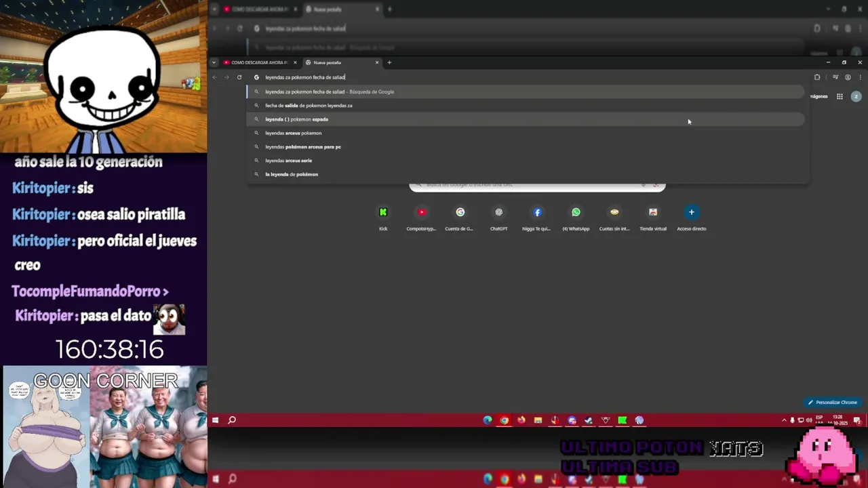Choose suggestion fecha de salida de pokemon leyendas za
This screenshot has height=488, width=868.
tap(526, 106)
